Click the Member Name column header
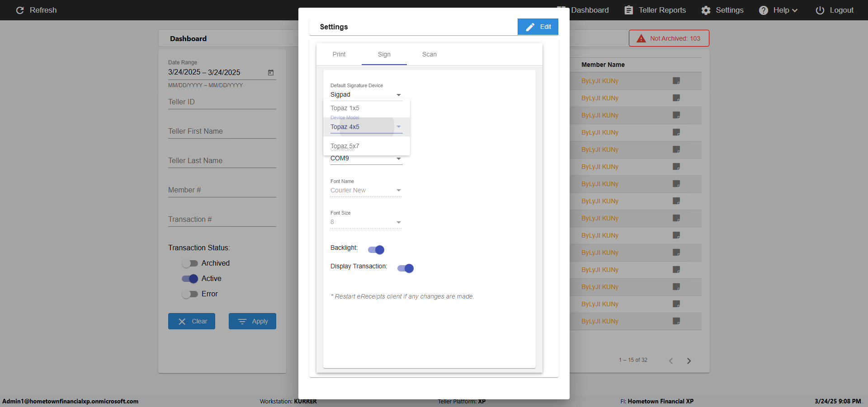Viewport: 868px width, 407px height. 603,65
